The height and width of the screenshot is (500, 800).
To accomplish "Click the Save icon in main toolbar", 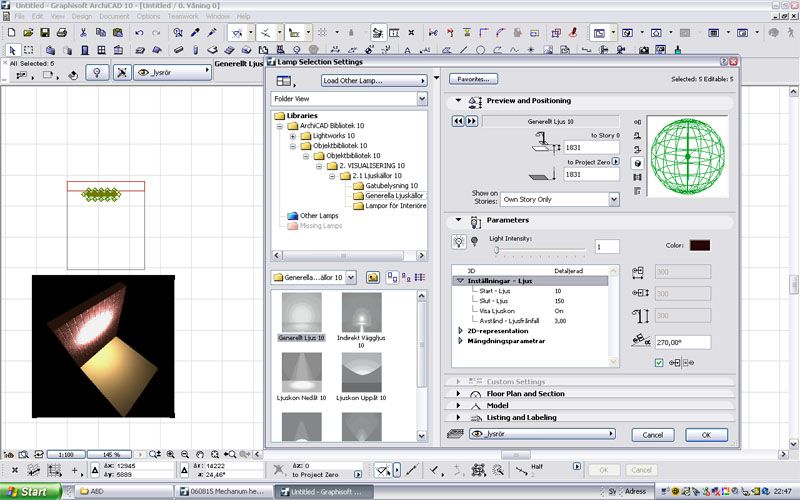I will coord(44,33).
